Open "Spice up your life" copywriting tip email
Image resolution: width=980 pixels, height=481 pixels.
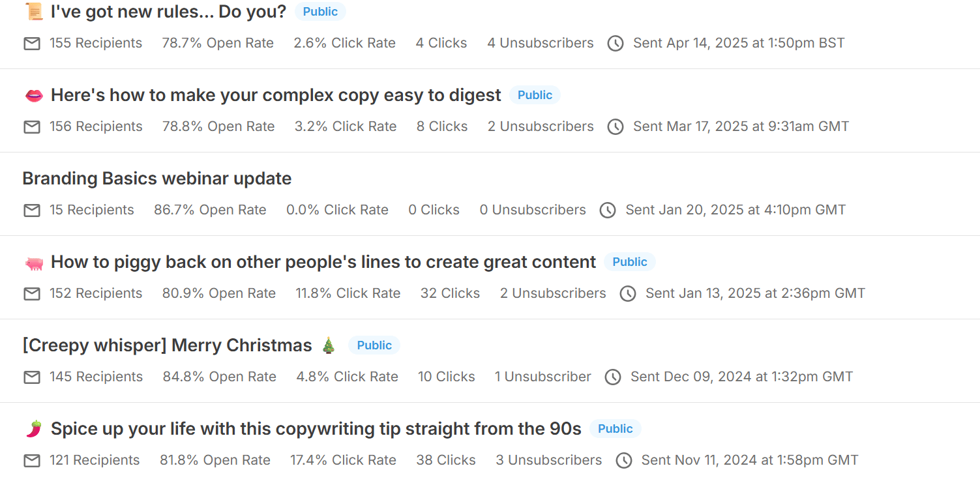coord(316,429)
